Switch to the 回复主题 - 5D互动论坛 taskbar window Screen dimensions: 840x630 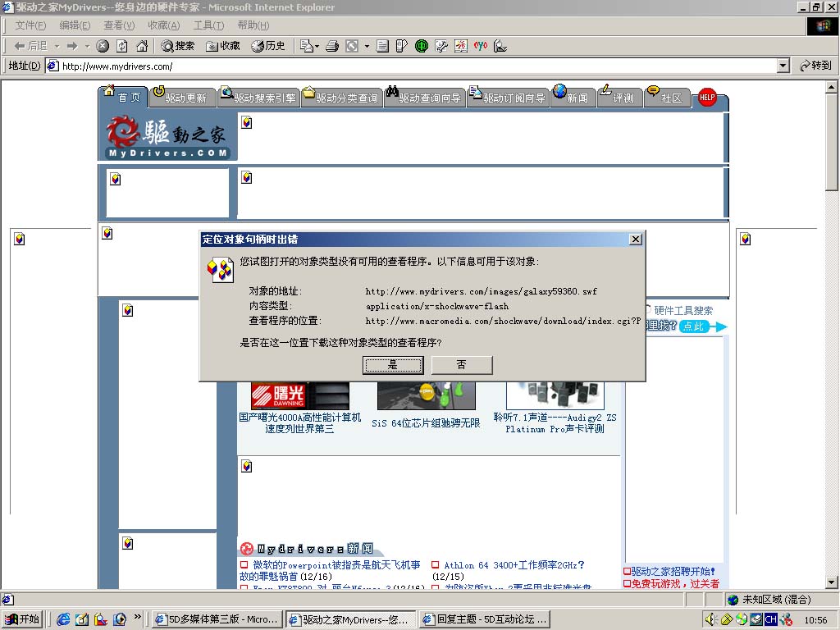click(x=485, y=619)
